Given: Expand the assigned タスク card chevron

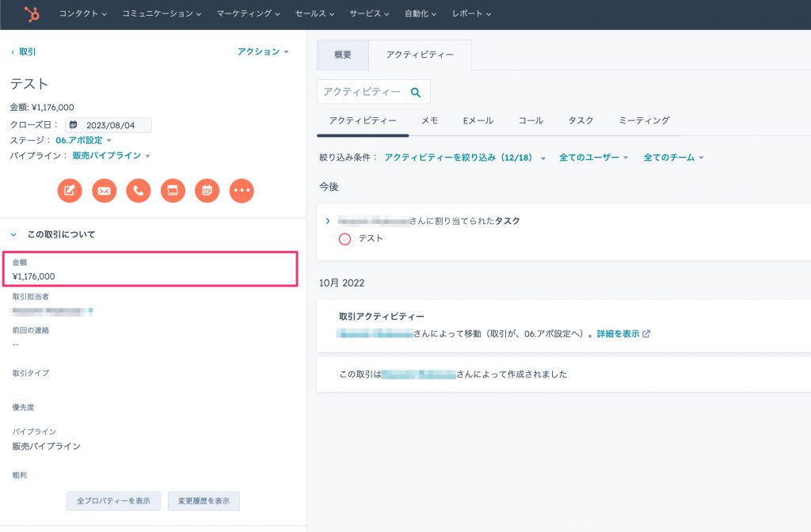Looking at the screenshot, I should click(327, 222).
